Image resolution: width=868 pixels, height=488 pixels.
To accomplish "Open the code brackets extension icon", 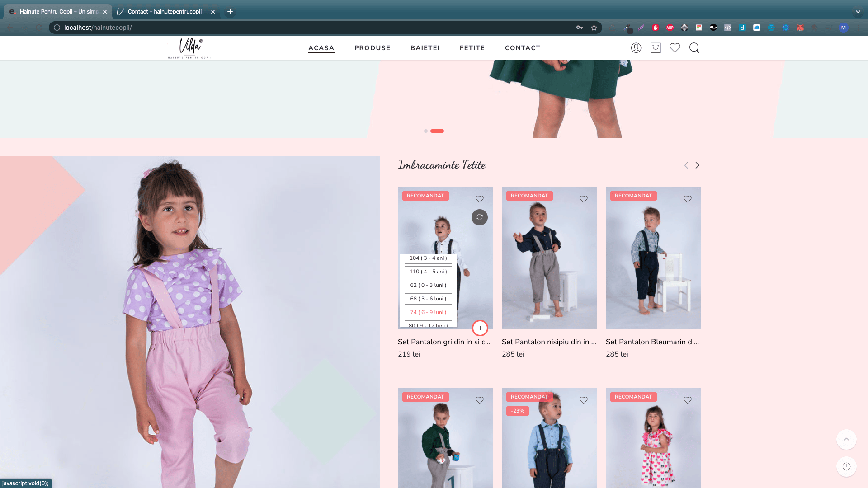I will pyautogui.click(x=728, y=28).
